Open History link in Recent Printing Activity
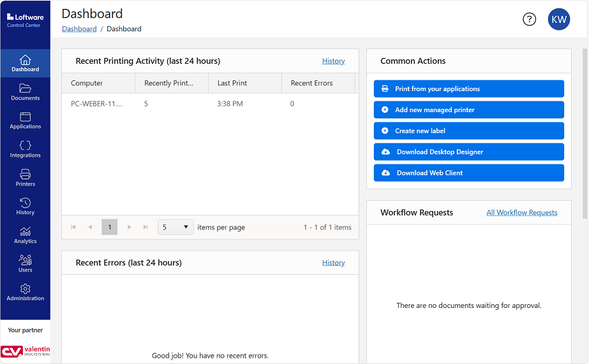 pos(333,61)
